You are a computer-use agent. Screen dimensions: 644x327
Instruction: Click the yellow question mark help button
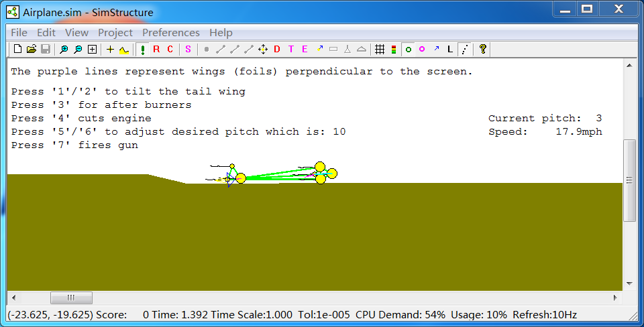point(482,49)
